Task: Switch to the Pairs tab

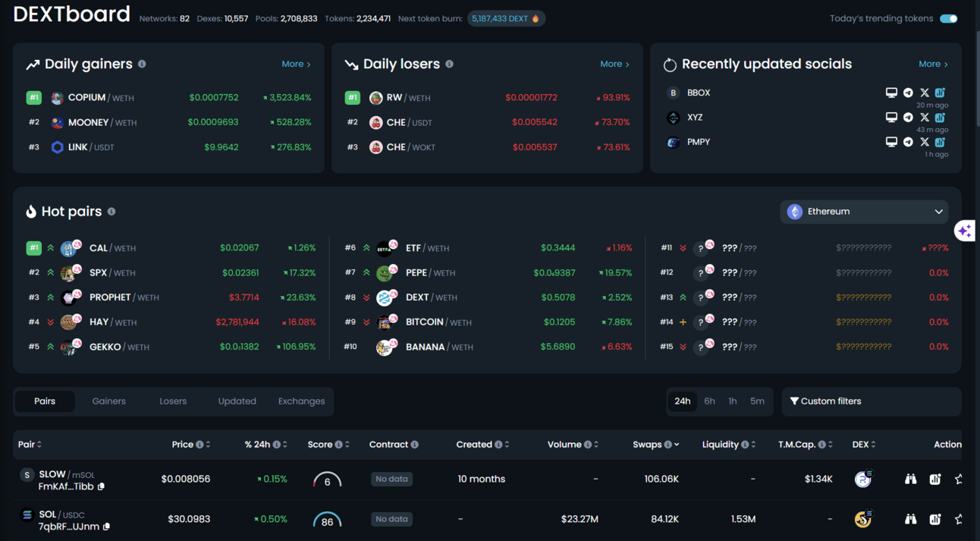Action: tap(45, 401)
